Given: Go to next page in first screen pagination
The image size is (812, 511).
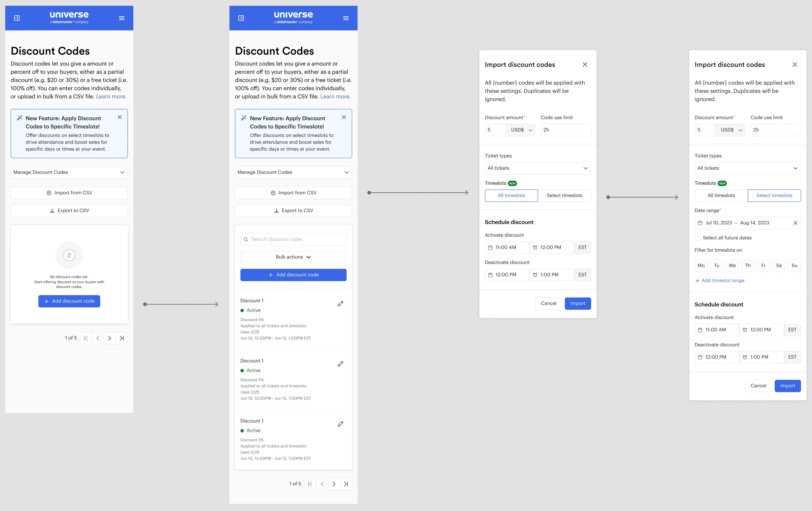Looking at the screenshot, I should (110, 338).
